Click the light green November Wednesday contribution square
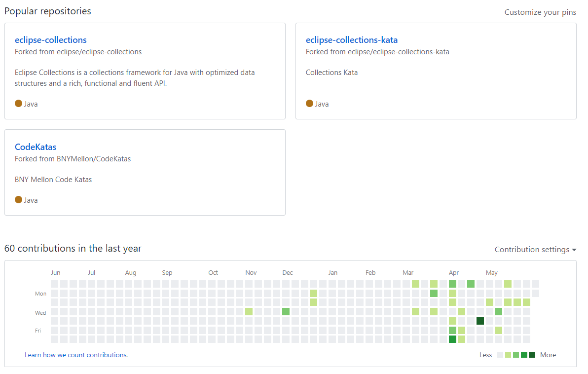Screen dimensions: 588x374 click(x=249, y=311)
